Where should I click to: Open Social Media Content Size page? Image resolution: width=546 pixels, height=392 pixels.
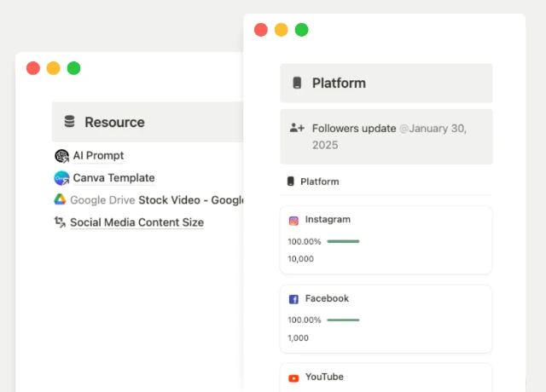(136, 222)
